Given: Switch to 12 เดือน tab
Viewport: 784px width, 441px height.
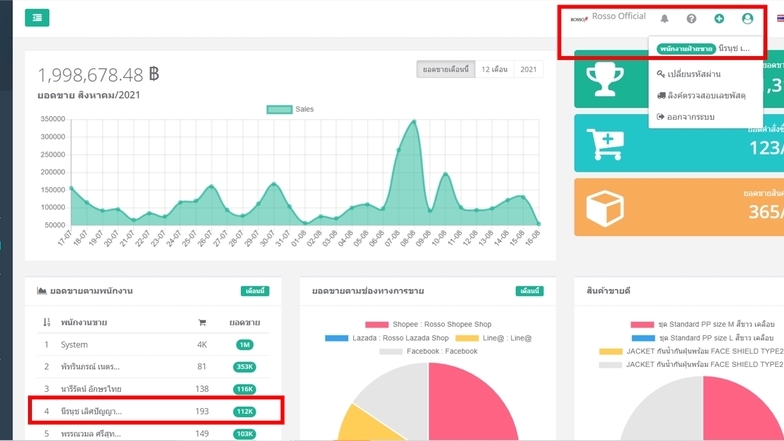Looking at the screenshot, I should pyautogui.click(x=494, y=70).
